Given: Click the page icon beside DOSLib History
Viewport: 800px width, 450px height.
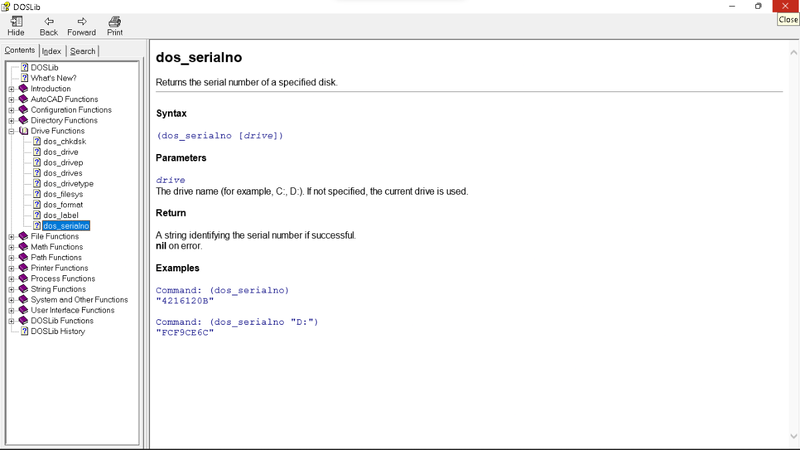Looking at the screenshot, I should [25, 331].
